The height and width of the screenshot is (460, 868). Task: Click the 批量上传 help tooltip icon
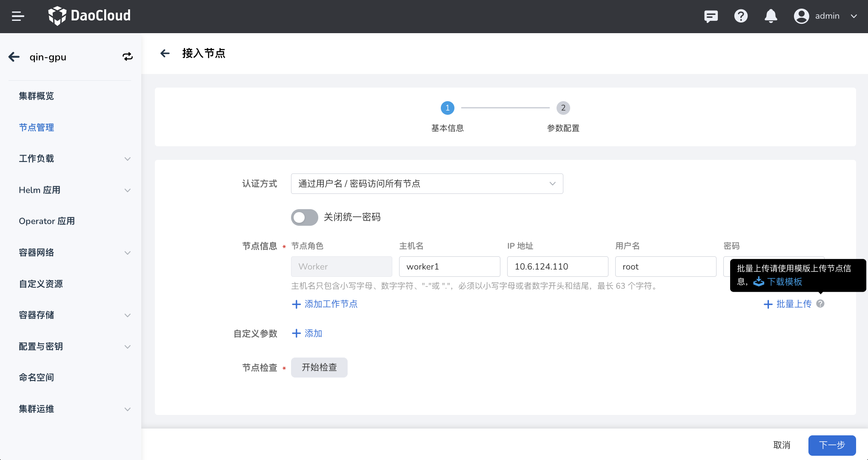820,304
